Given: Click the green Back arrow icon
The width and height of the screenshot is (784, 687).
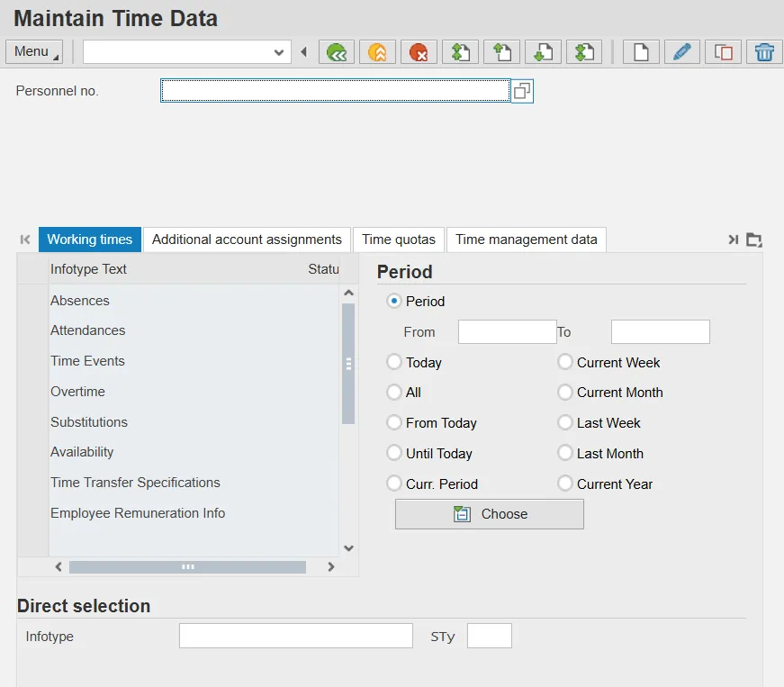Looking at the screenshot, I should pyautogui.click(x=337, y=52).
